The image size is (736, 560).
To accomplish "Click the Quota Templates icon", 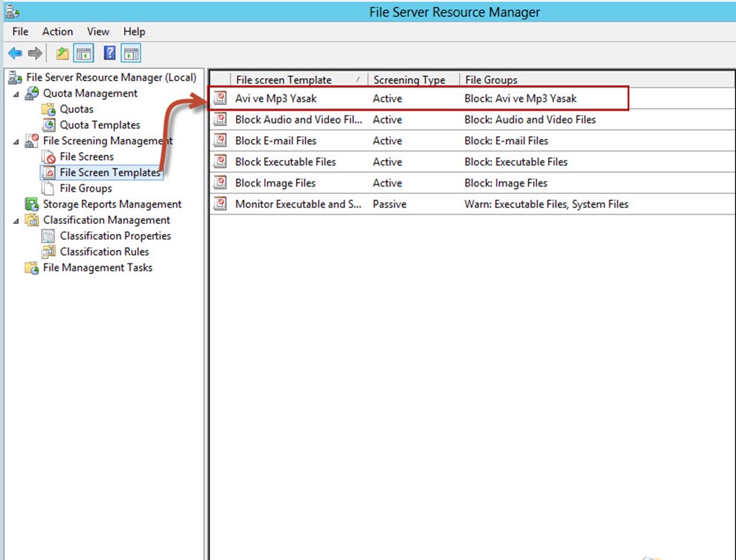I will 49,125.
